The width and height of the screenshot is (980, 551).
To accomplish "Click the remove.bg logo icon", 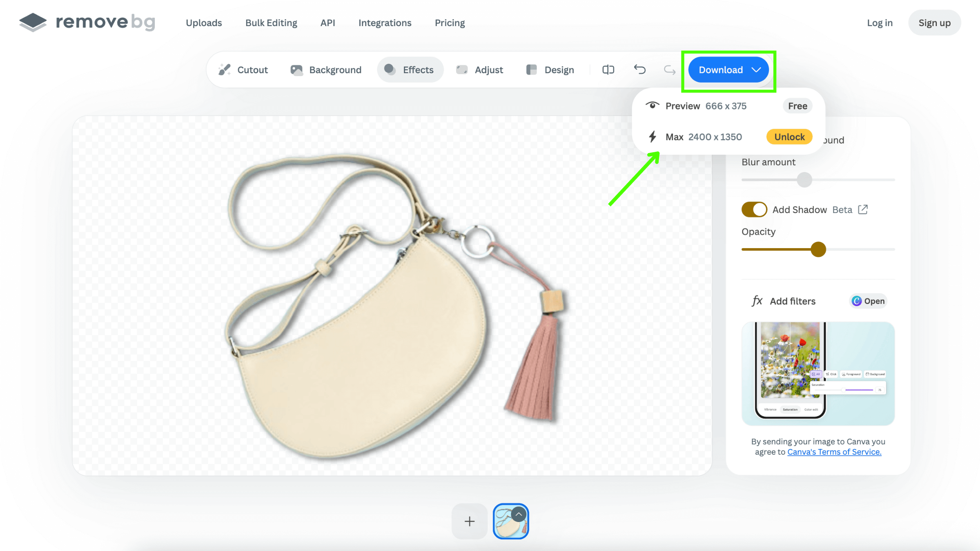I will [x=33, y=22].
